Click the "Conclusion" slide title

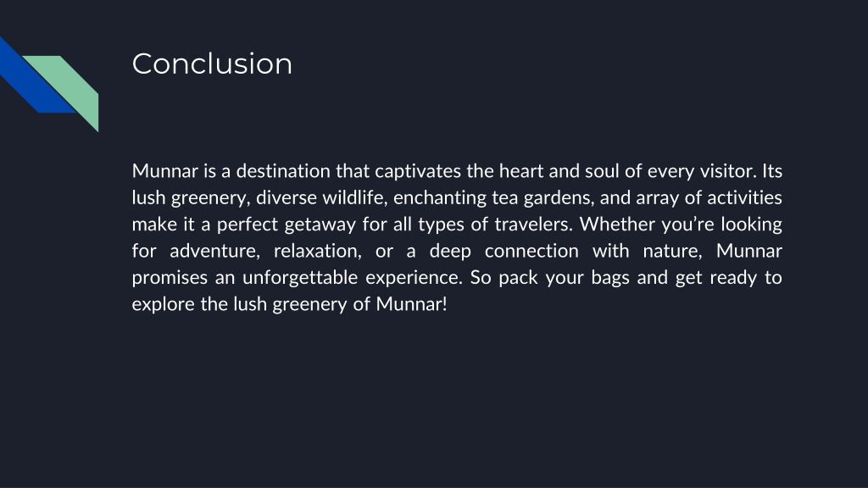click(212, 64)
